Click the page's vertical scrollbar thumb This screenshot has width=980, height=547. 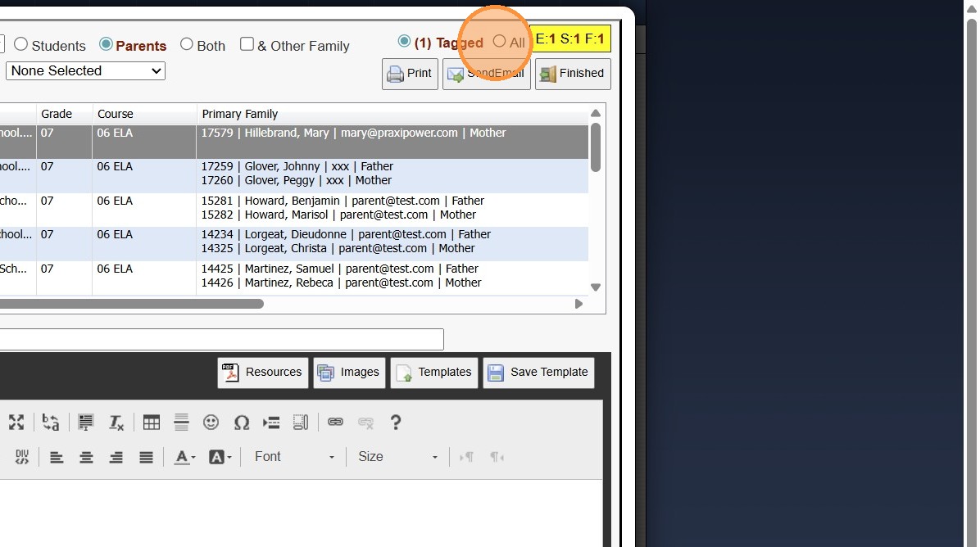971,281
